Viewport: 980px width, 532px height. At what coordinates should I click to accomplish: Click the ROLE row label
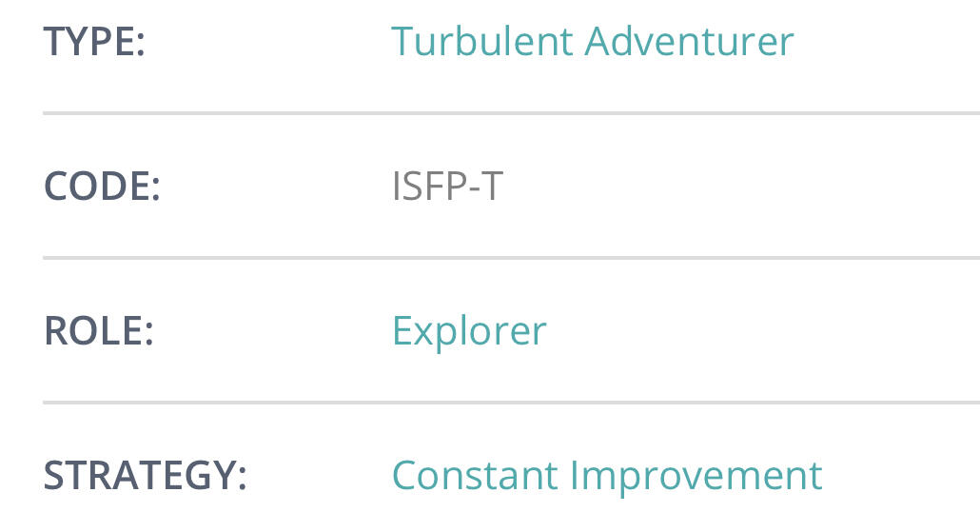(x=98, y=331)
